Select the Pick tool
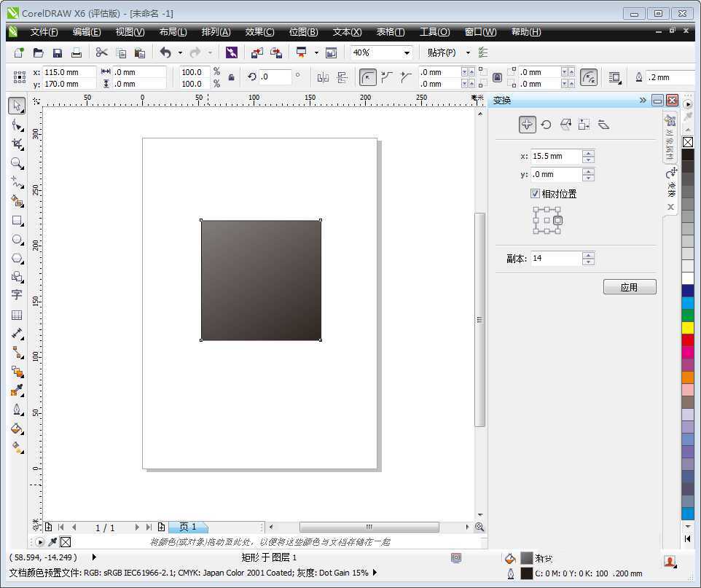 click(x=17, y=105)
